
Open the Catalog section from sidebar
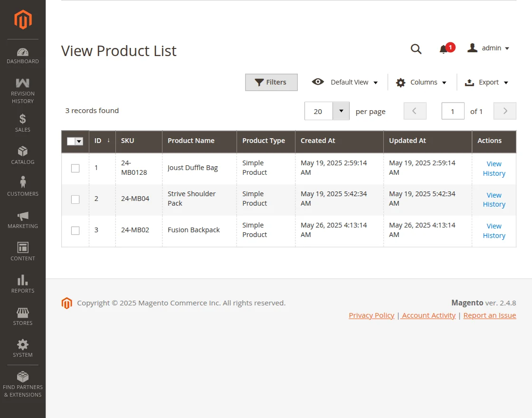click(x=22, y=157)
